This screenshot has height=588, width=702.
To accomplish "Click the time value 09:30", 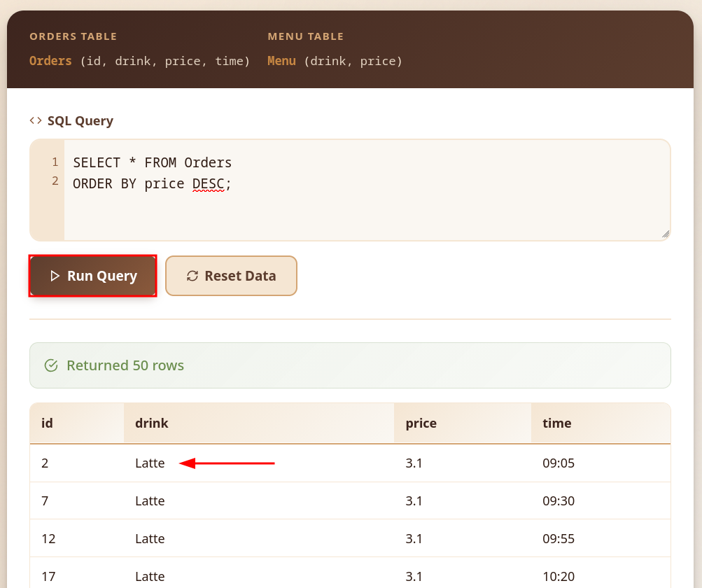I will click(559, 500).
